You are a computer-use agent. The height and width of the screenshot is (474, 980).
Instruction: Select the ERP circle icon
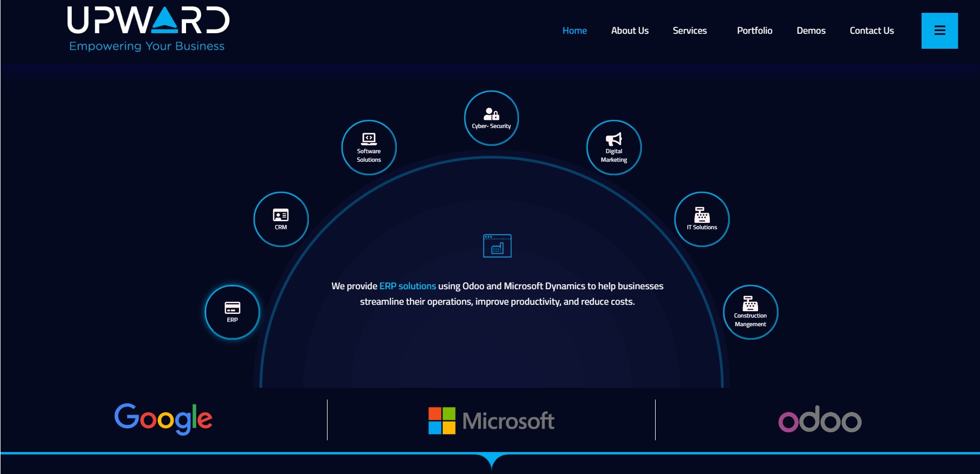coord(232,312)
